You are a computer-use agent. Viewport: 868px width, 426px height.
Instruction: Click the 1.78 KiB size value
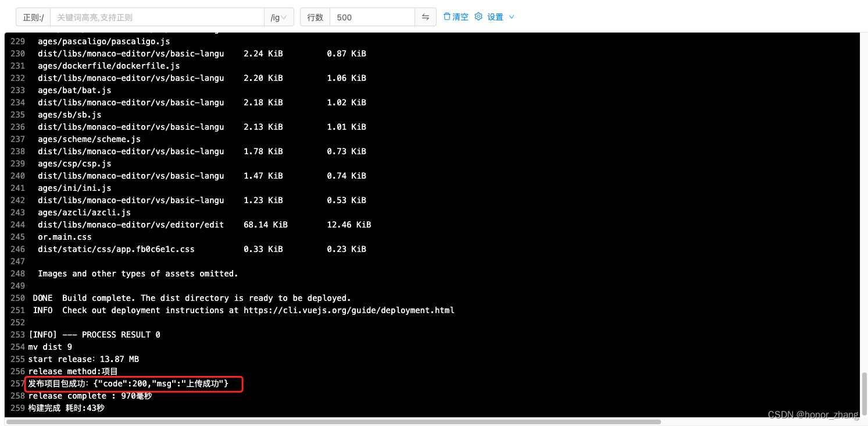(x=263, y=151)
